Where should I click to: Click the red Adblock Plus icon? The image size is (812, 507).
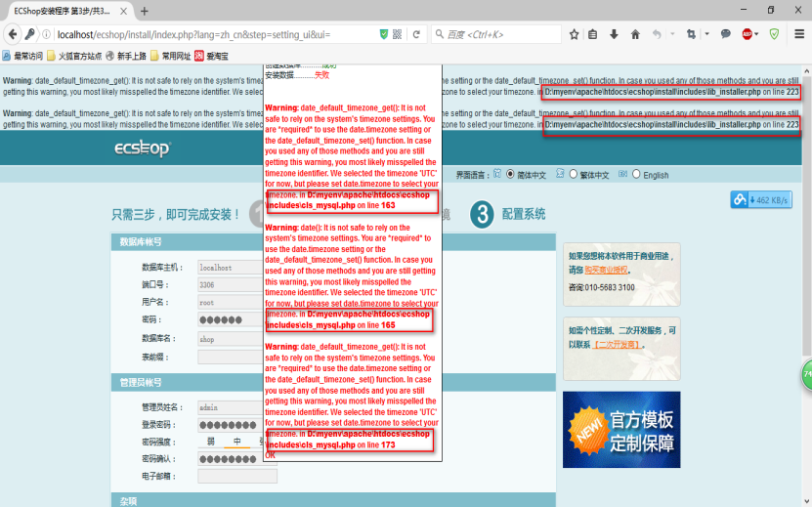pos(747,34)
